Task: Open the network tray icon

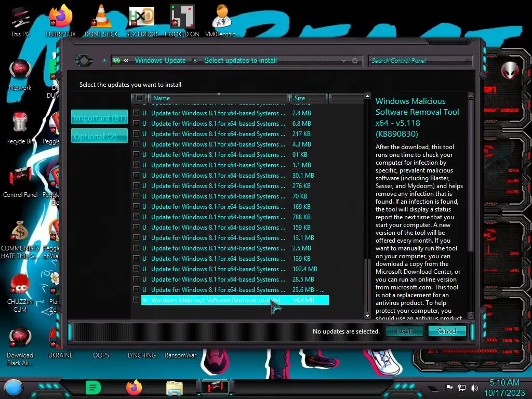Action: (x=462, y=388)
